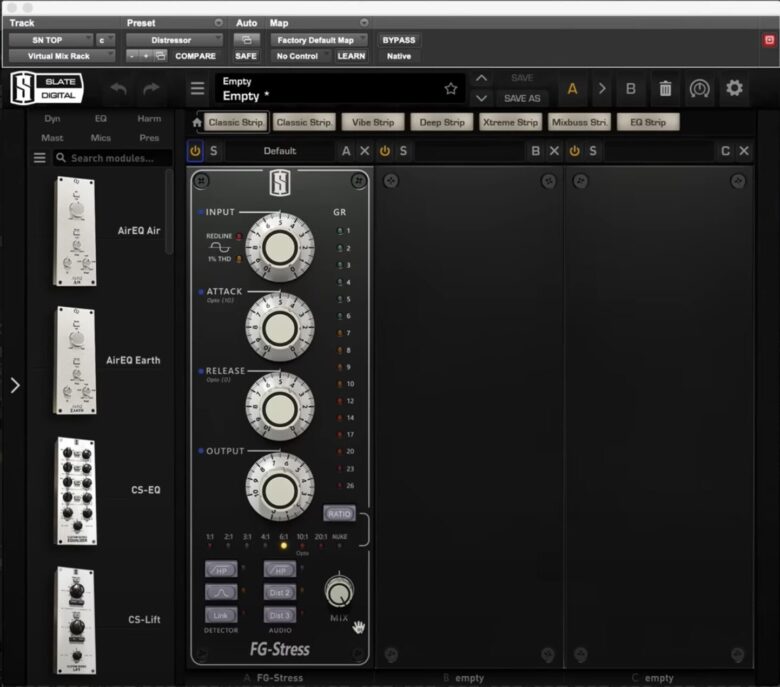The image size is (780, 687).
Task: Remove module from slot B
Action: tap(554, 151)
